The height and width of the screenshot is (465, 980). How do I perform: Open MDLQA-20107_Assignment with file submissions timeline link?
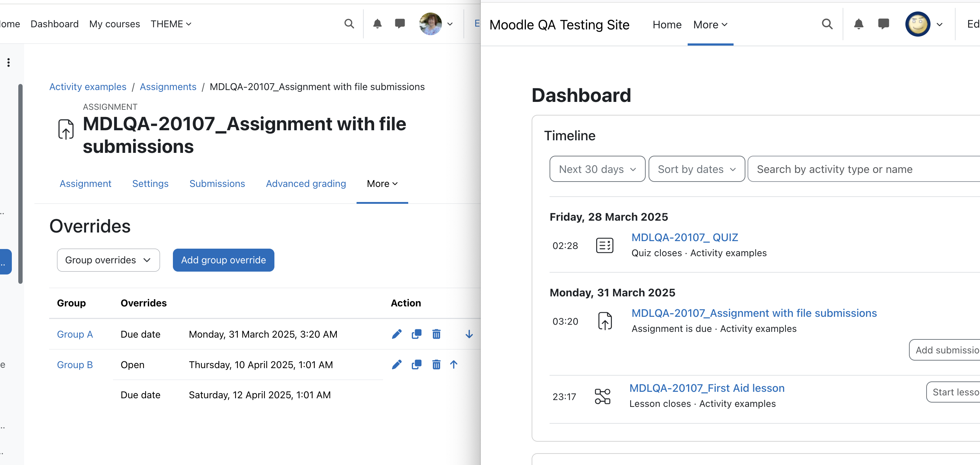click(x=754, y=313)
